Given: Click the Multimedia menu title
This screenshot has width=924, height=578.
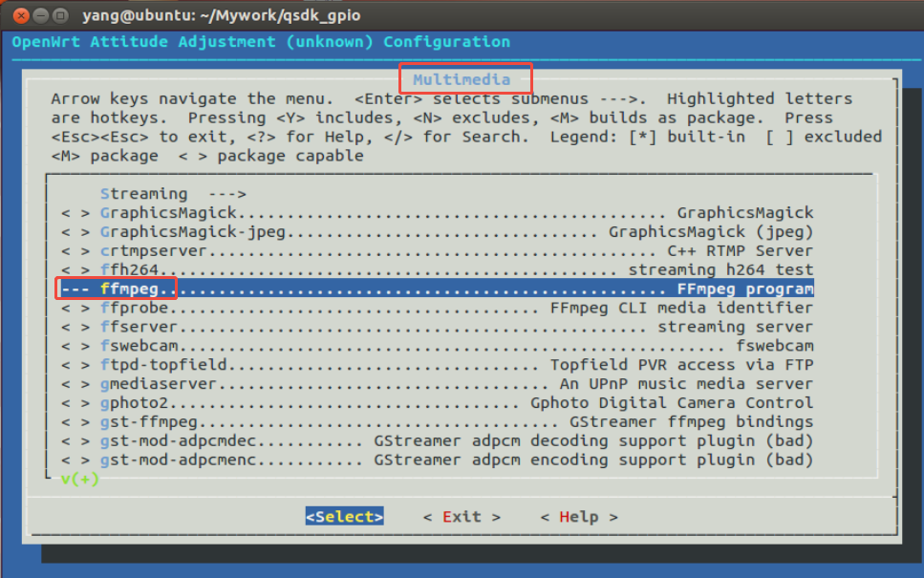Looking at the screenshot, I should tap(462, 79).
